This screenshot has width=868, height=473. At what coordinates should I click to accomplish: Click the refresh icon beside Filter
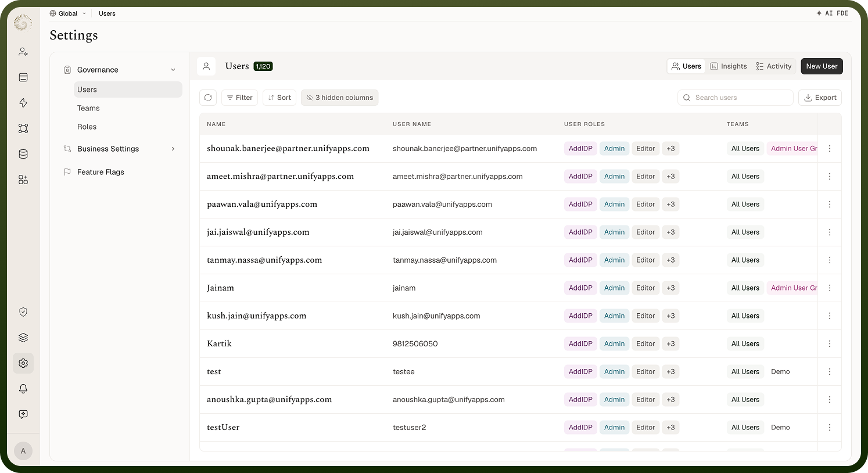208,98
